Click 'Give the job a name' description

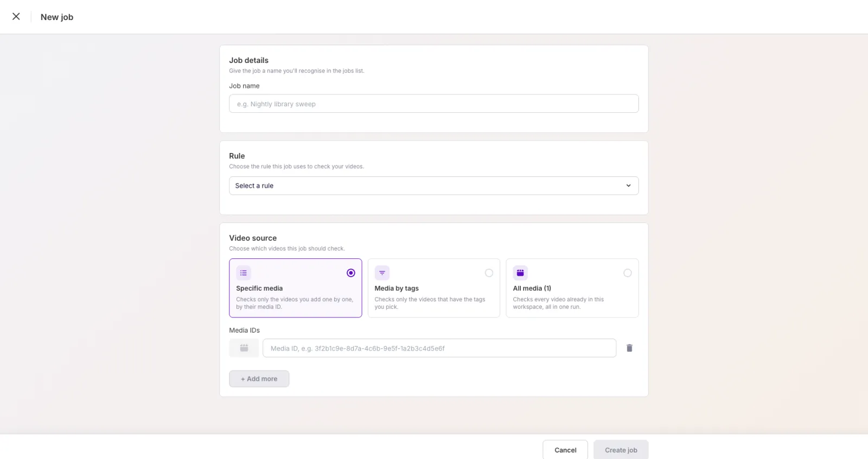tap(297, 71)
